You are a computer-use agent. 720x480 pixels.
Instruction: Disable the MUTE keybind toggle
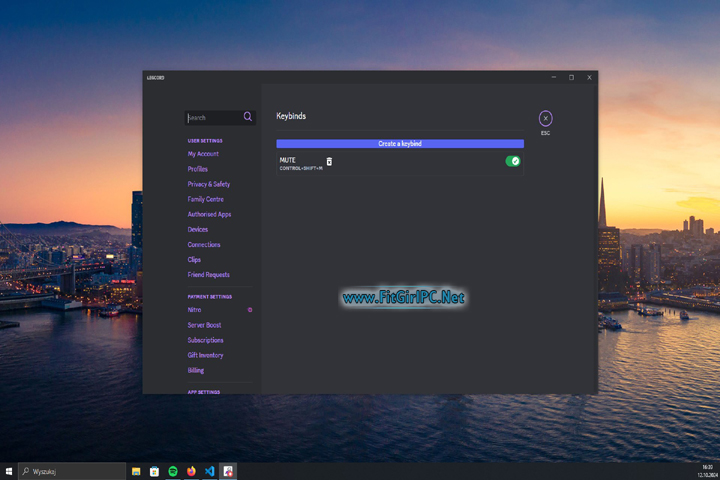click(512, 161)
